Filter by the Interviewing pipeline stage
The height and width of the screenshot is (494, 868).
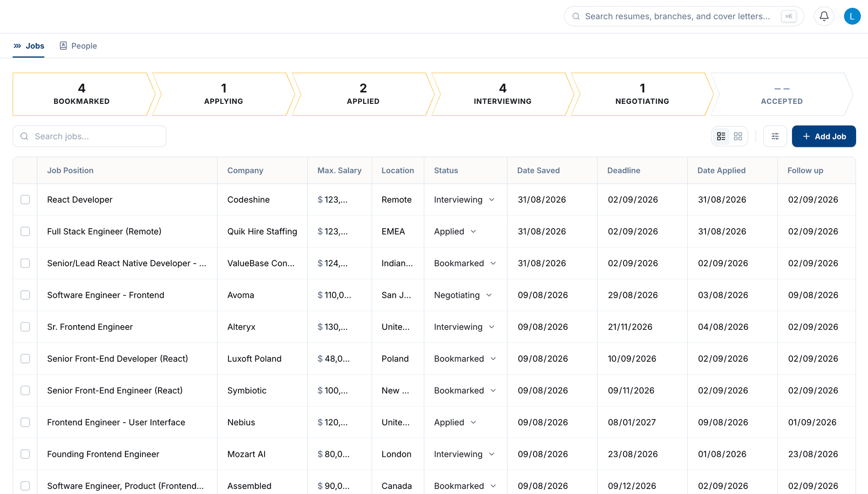(x=503, y=94)
